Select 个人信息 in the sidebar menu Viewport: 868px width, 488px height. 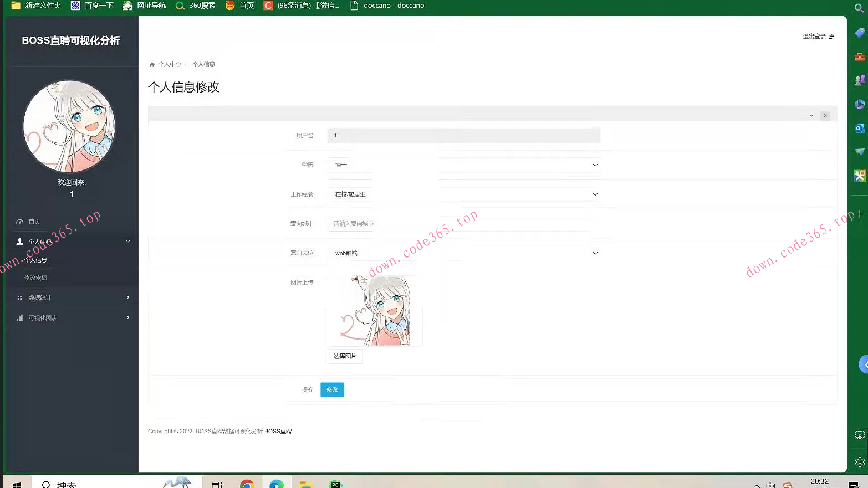(37, 260)
